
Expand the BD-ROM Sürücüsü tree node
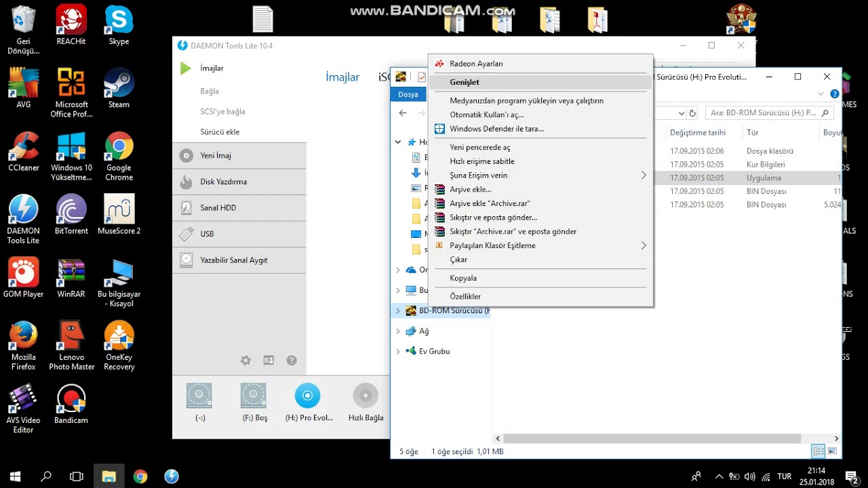coord(398,311)
